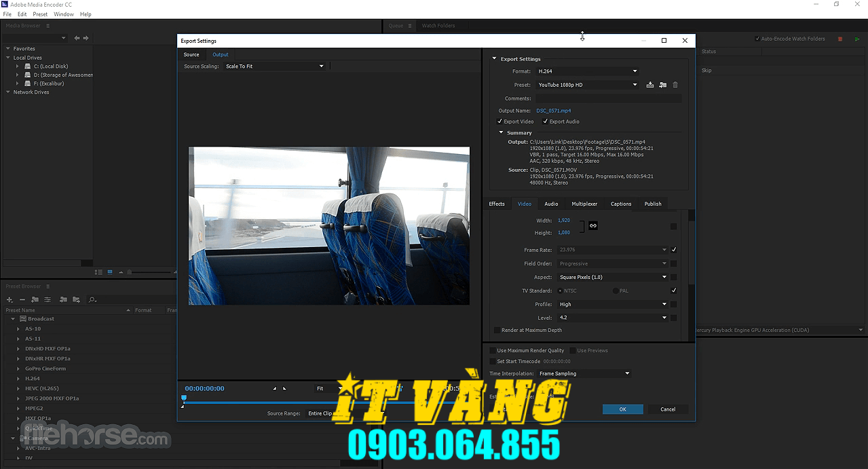Viewport: 868px width, 469px height.
Task: Save the current settings as a new preset
Action: click(x=649, y=84)
